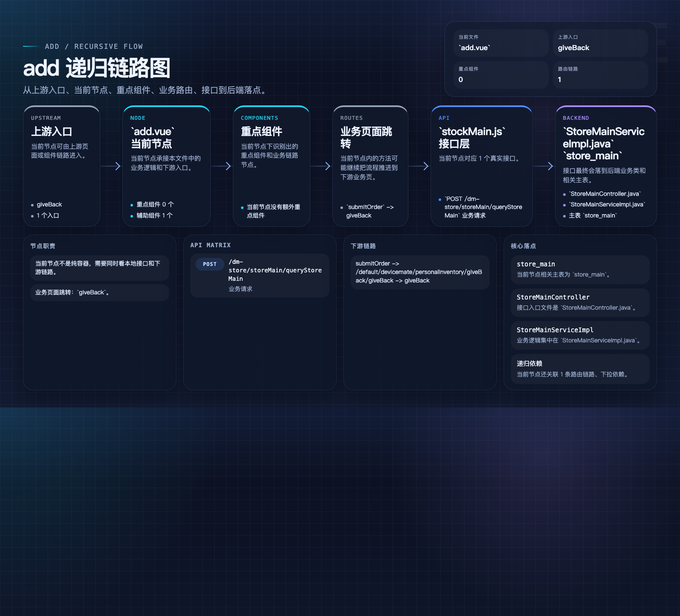Select the COMPONENTS 重点组件 card
This screenshot has width=680, height=616.
click(272, 166)
